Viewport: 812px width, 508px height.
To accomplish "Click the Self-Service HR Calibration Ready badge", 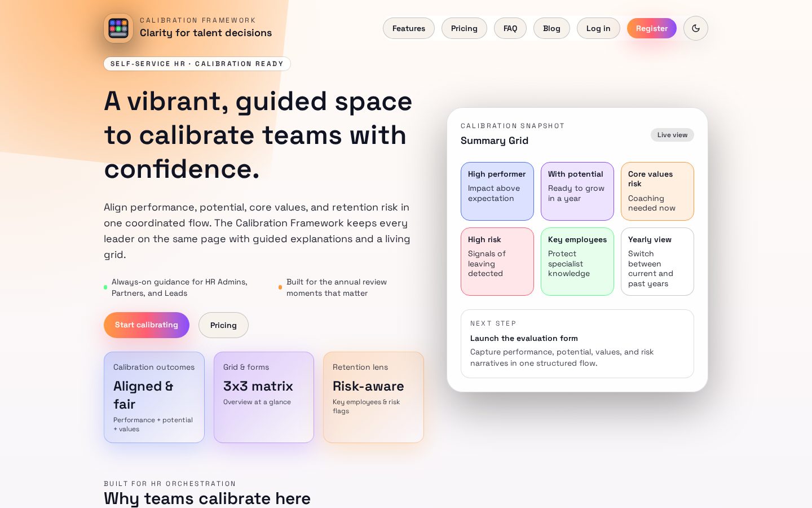I will 197,64.
